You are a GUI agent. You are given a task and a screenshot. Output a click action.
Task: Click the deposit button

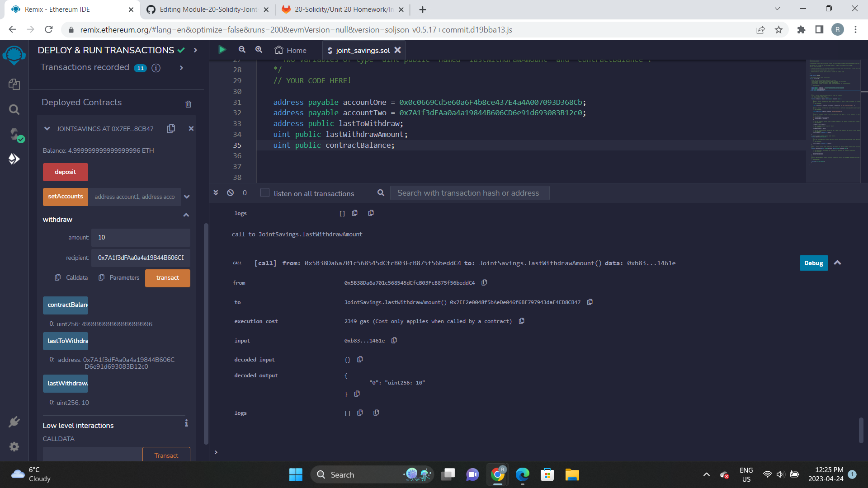(65, 172)
